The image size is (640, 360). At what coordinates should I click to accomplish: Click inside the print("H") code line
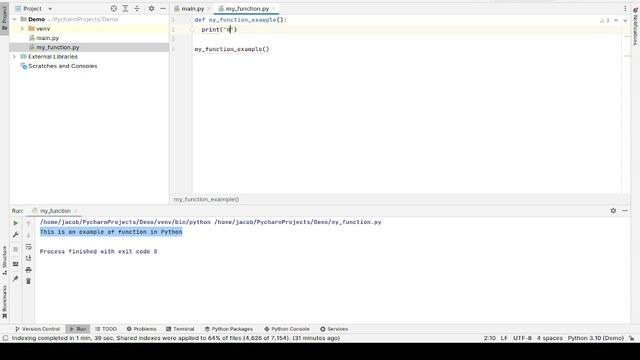(219, 29)
